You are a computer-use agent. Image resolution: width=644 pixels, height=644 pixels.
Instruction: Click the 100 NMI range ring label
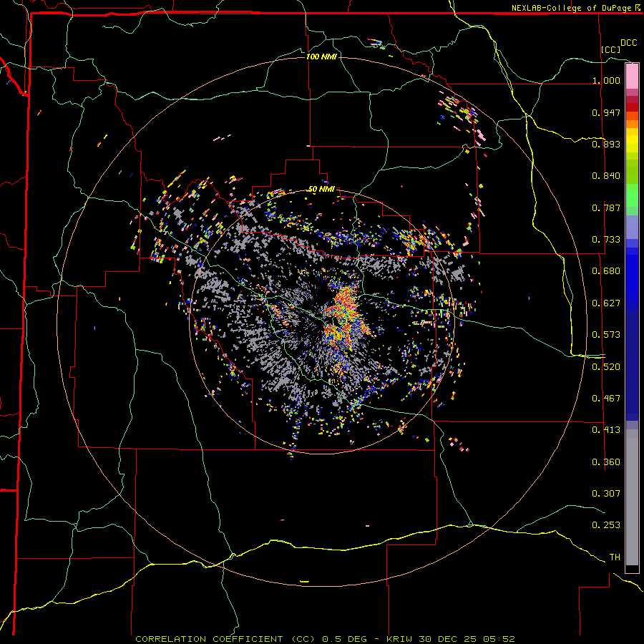321,57
